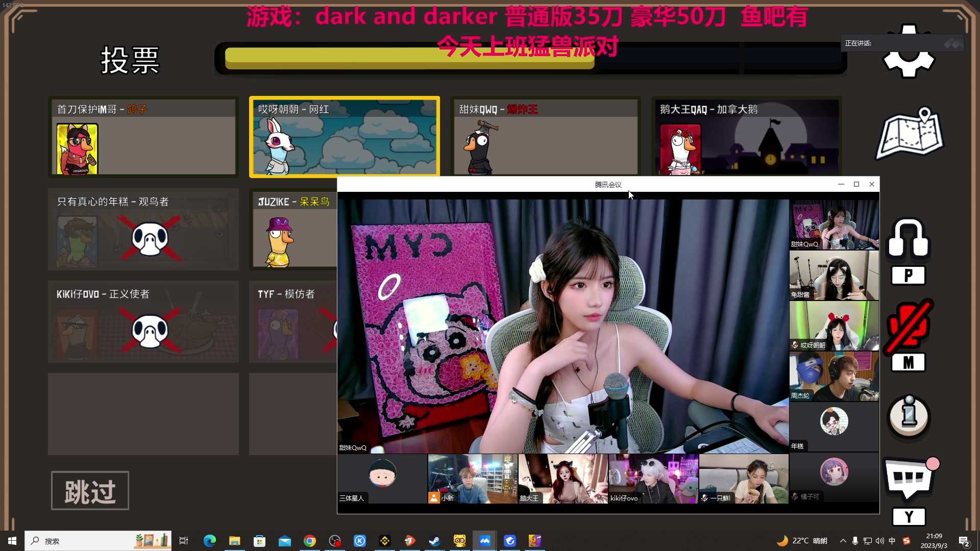Vote for 鹅大王QAQ 加拿大鹅 card
Image resolution: width=980 pixels, height=551 pixels.
pos(747,137)
